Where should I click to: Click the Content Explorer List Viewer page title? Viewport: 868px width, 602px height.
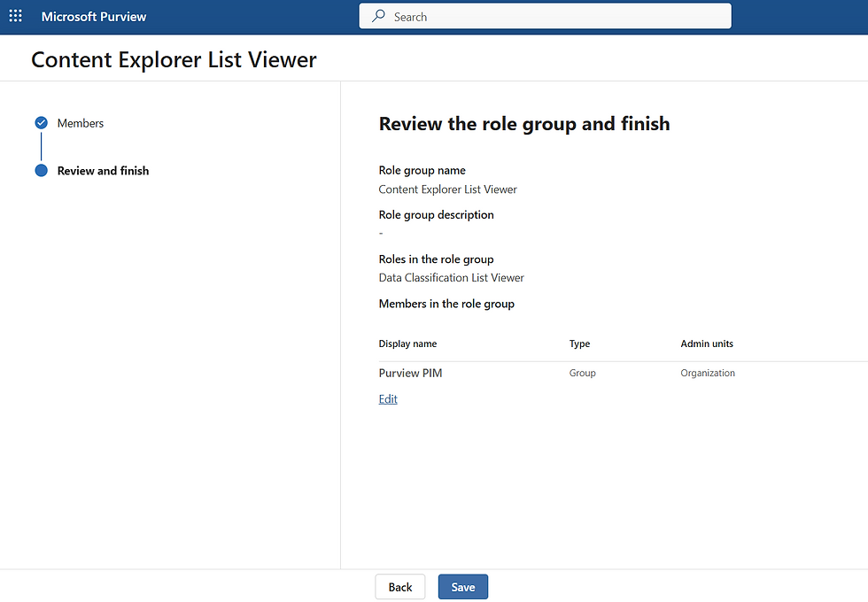174,59
